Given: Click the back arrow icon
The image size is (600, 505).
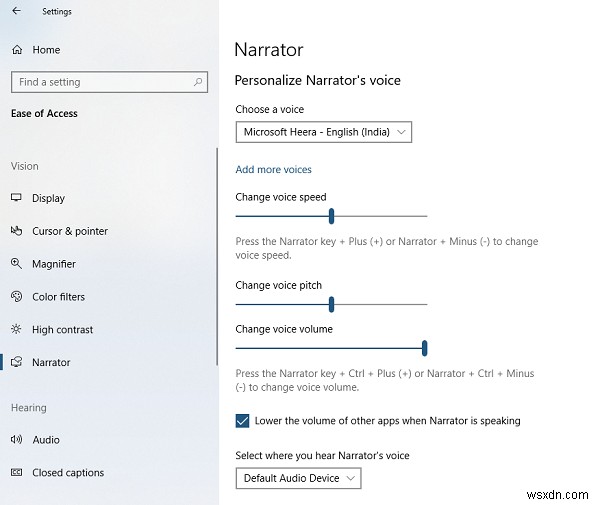Looking at the screenshot, I should [16, 12].
